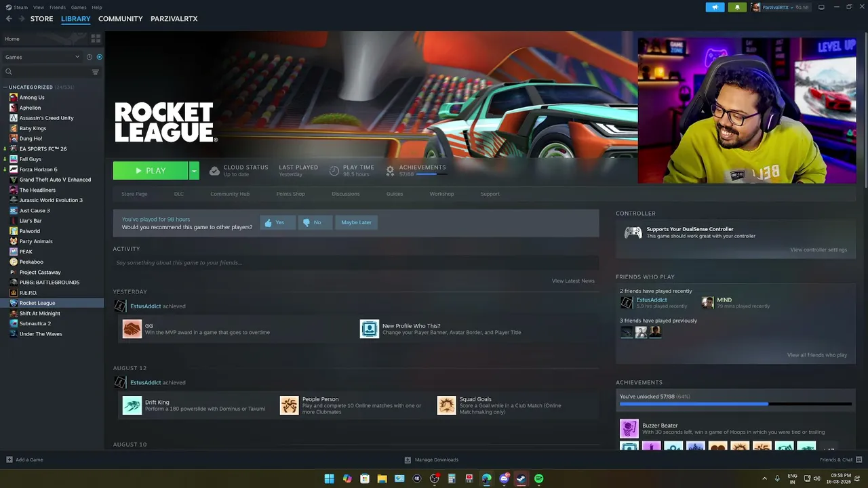Click the Drift King achievement icon
This screenshot has width=868, height=488.
tap(132, 405)
